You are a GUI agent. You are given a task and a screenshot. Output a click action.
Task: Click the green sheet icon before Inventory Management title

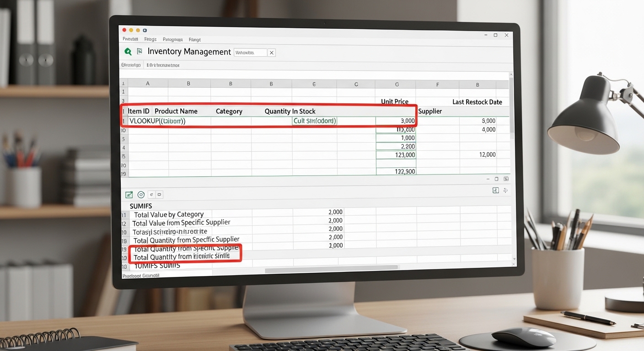click(140, 52)
